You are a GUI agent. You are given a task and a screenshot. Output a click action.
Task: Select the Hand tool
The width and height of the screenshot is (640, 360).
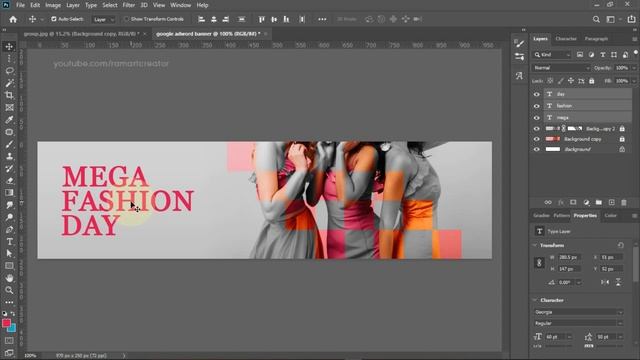click(x=9, y=278)
